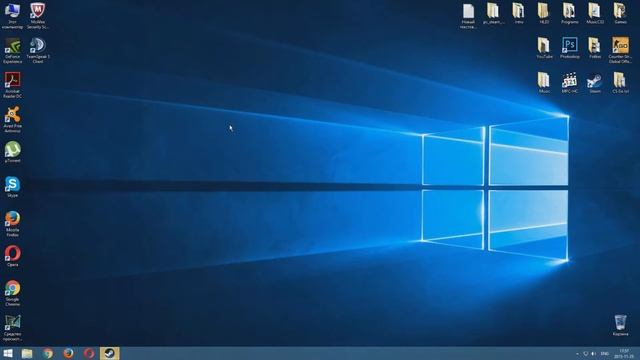Image resolution: width=640 pixels, height=360 pixels.
Task: Open the taskbar clock and date
Action: (624, 353)
